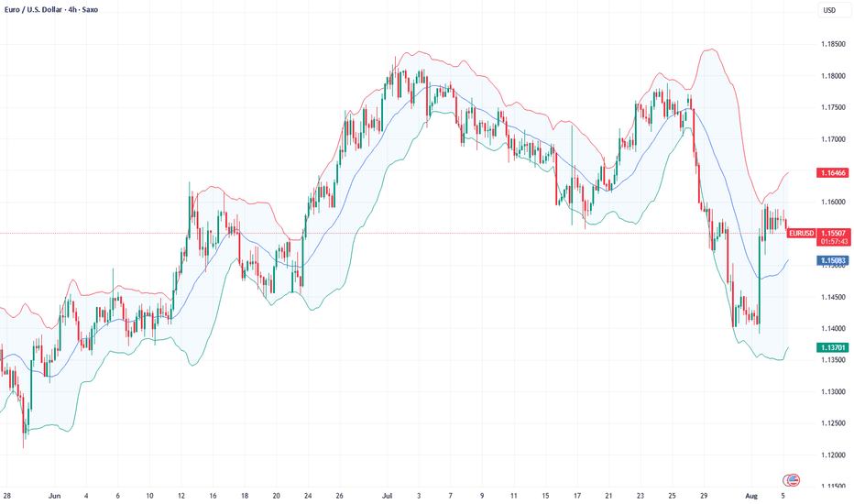Click the 1.17000 price axis label
Viewport: 854px width, 504px height.
point(833,139)
